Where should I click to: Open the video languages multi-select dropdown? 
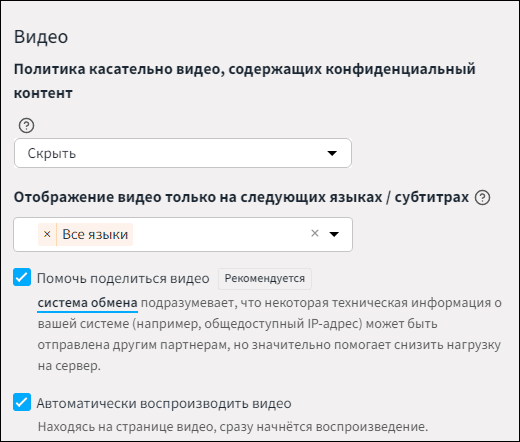(183, 235)
